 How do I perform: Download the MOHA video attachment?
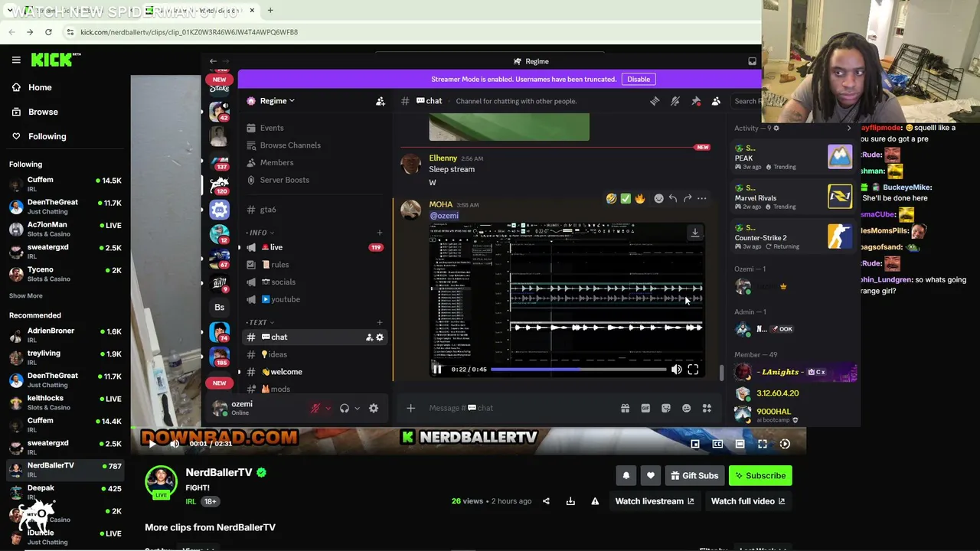coord(695,233)
